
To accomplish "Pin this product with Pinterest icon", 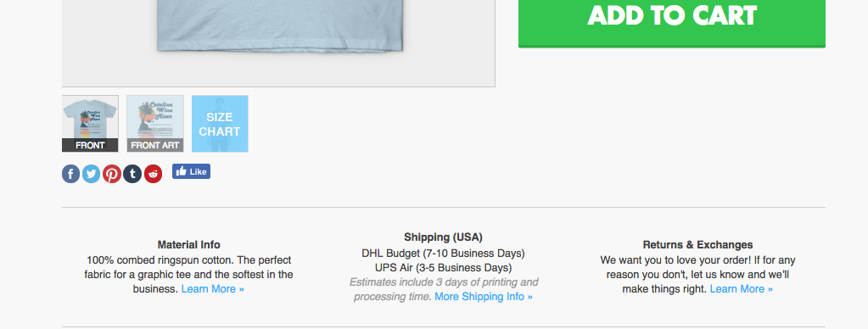I will tap(112, 174).
